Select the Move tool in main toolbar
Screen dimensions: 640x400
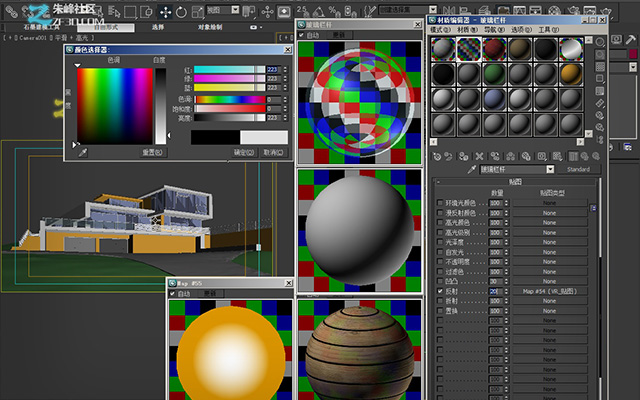[x=165, y=12]
